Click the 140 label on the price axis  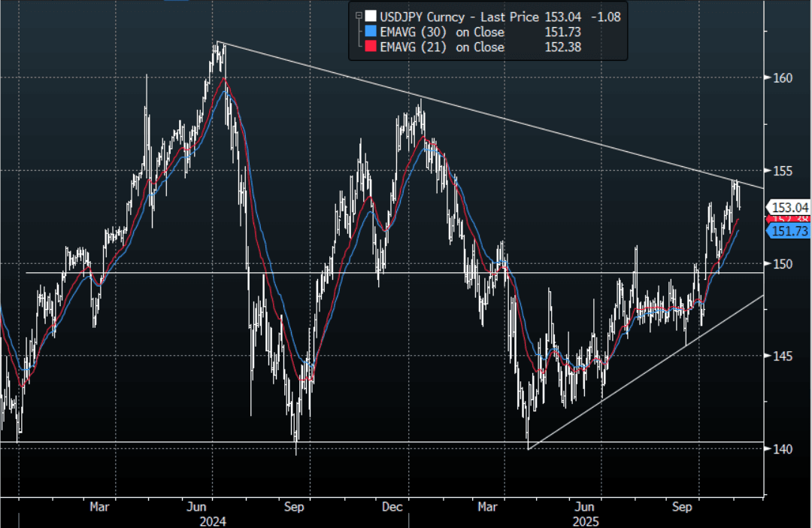(x=782, y=449)
